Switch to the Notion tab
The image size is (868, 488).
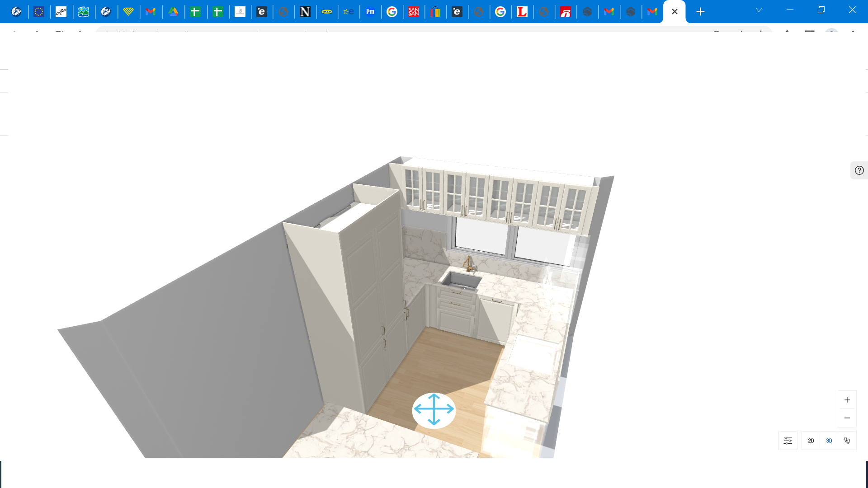305,12
